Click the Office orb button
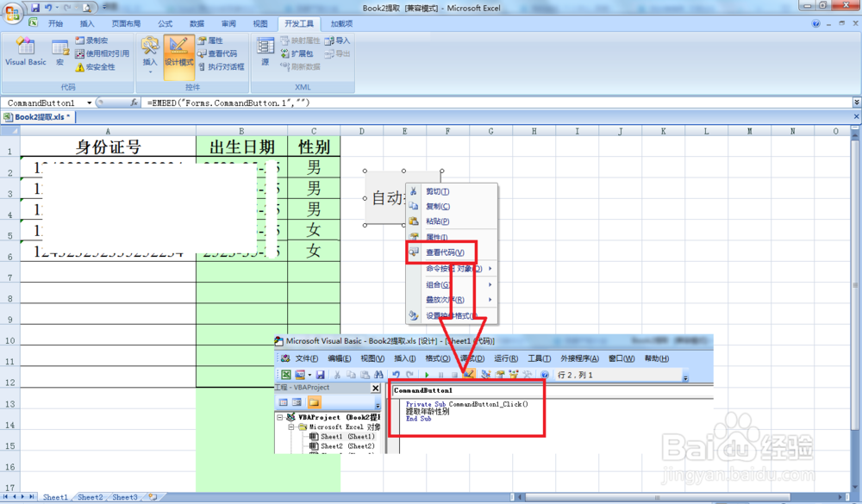Screen dimensions: 862x504 point(12,13)
